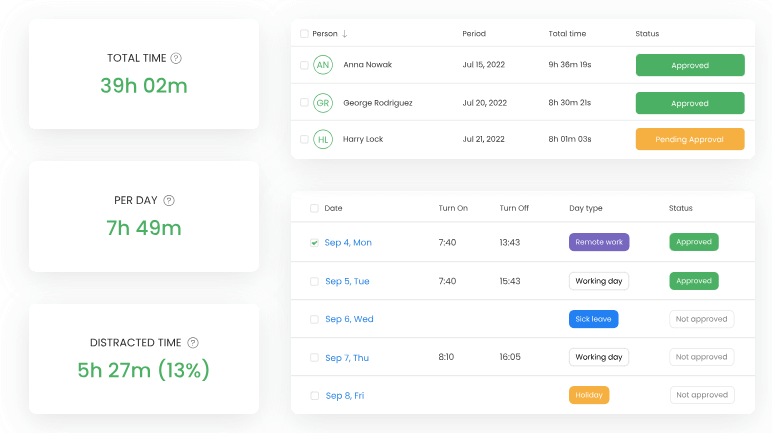The width and height of the screenshot is (772, 433).
Task: Click George Rodriguez's GR avatar icon
Action: (322, 103)
